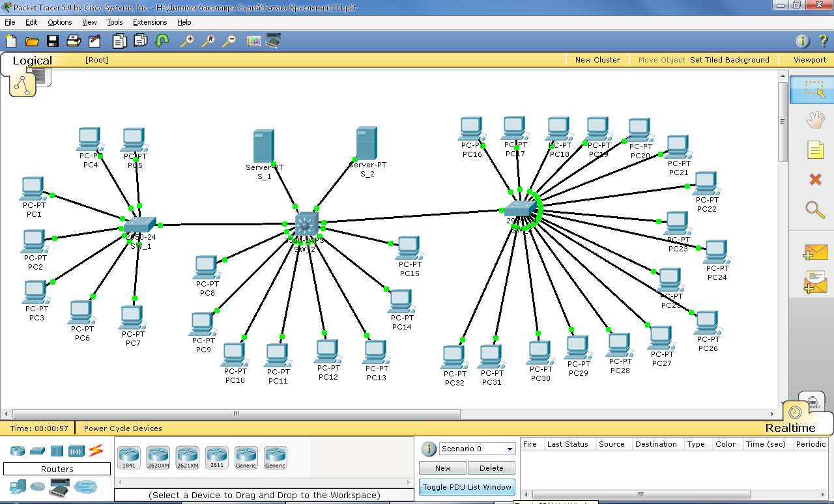Click the Print toolbar icon
Screen dimensions: 834x504
pyautogui.click(x=74, y=41)
